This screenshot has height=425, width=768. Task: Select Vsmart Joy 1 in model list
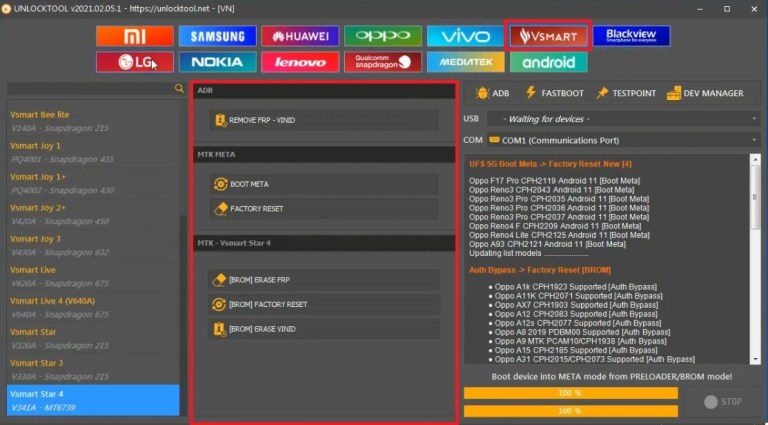(93, 152)
